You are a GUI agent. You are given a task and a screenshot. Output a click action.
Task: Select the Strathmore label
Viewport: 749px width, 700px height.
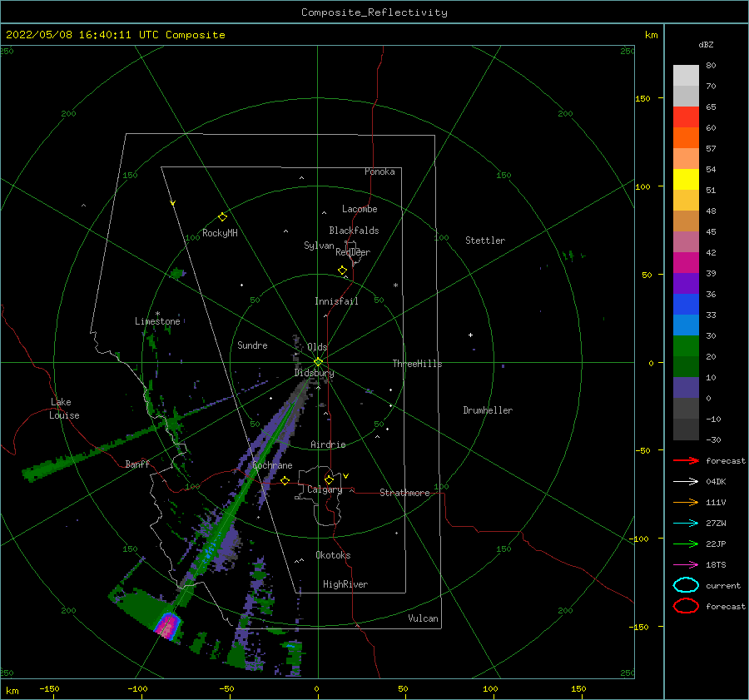(x=404, y=493)
